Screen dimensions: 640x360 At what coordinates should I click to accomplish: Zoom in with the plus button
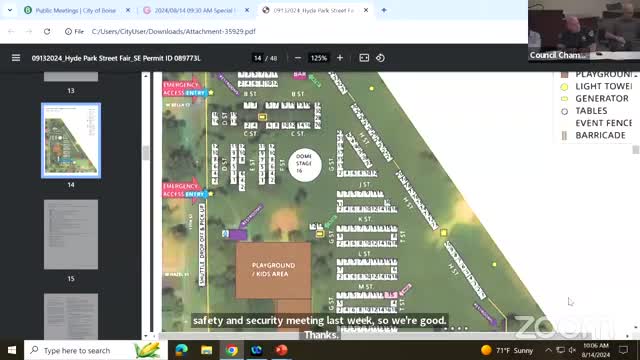tap(340, 58)
